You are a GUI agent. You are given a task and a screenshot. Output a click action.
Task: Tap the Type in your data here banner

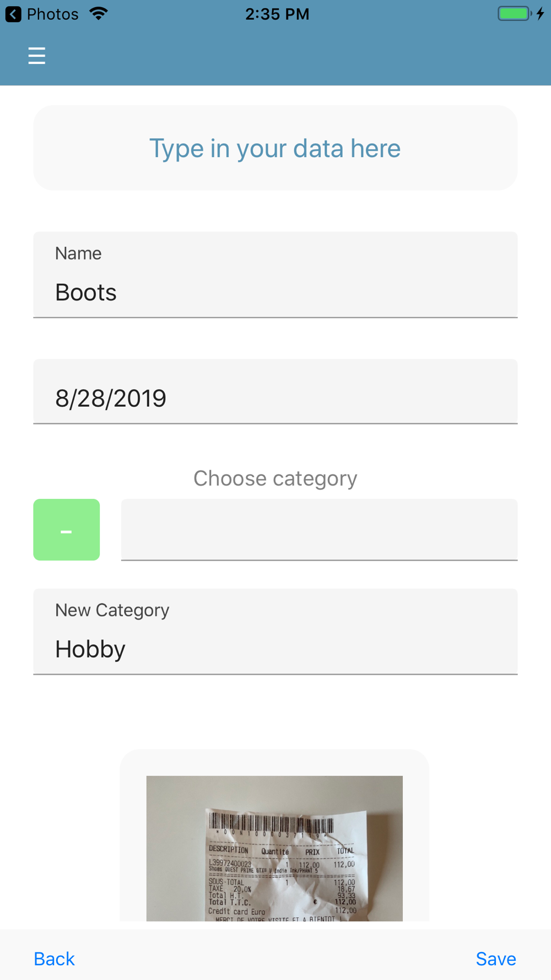[x=275, y=148]
